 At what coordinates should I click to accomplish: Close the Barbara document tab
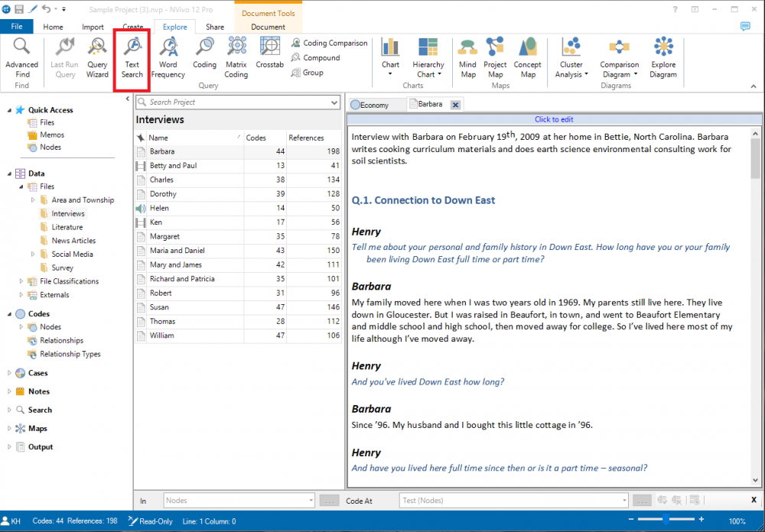click(x=455, y=105)
